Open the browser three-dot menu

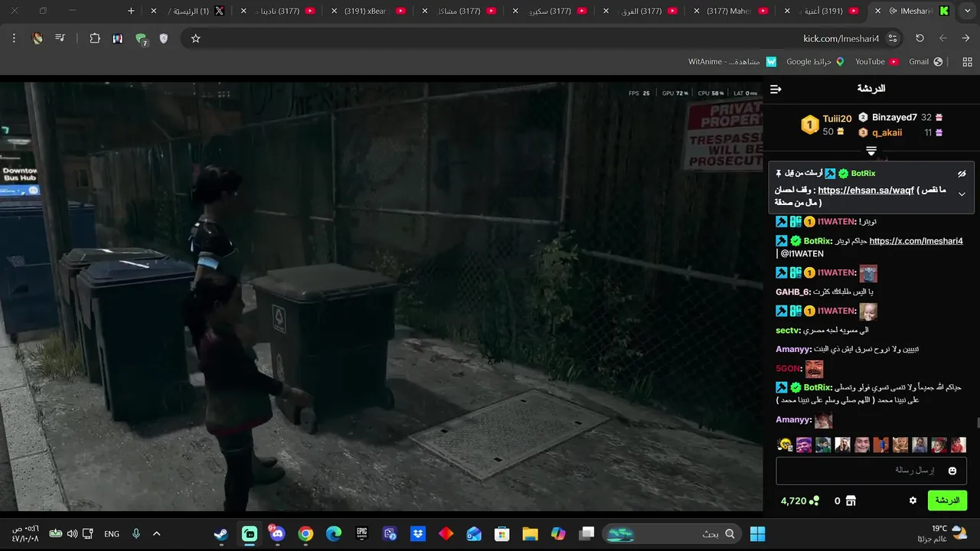click(14, 38)
